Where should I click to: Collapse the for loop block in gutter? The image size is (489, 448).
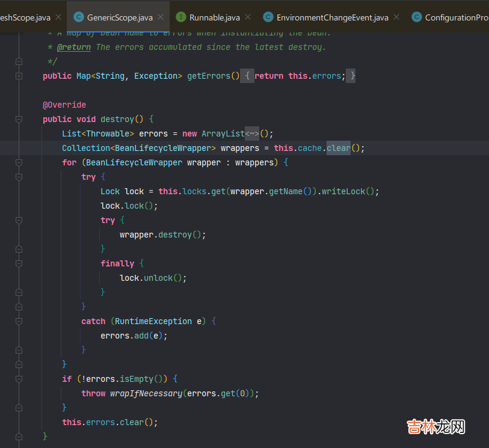click(x=19, y=162)
